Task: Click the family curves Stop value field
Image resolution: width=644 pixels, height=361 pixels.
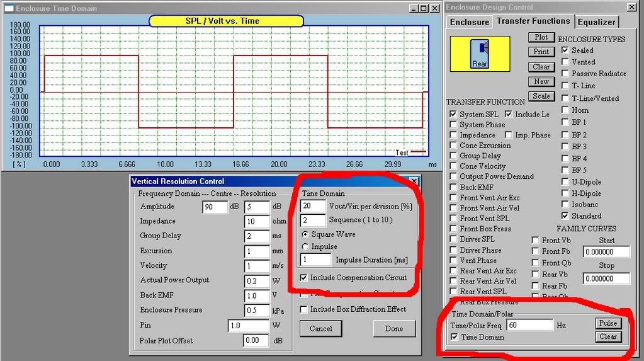Action: [606, 278]
